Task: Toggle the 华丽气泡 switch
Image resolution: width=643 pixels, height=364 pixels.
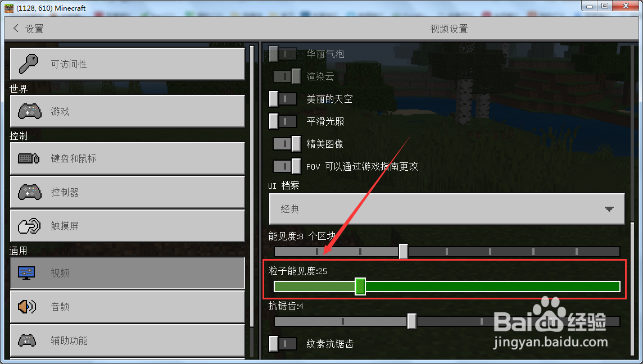Action: click(x=283, y=54)
